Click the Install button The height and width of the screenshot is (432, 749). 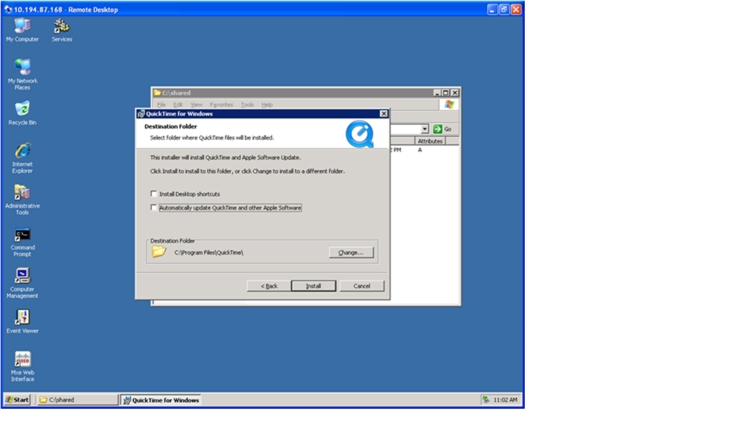click(313, 286)
